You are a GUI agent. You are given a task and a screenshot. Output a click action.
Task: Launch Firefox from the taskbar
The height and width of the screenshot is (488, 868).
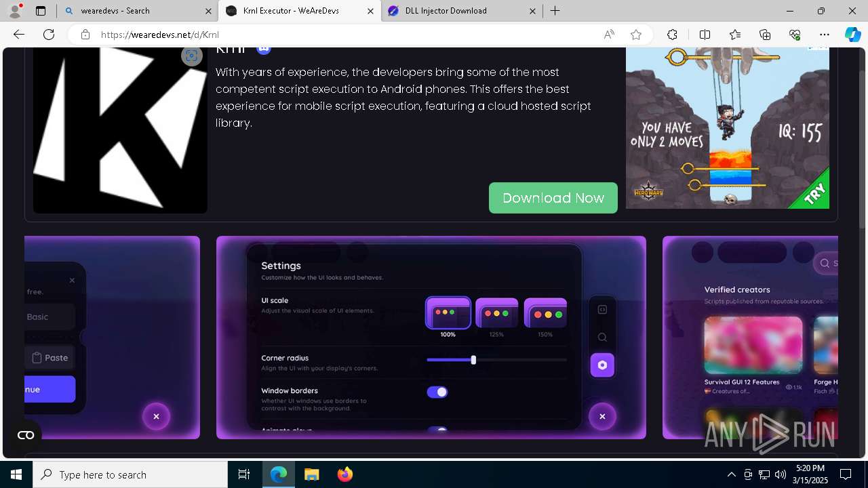pyautogui.click(x=345, y=474)
